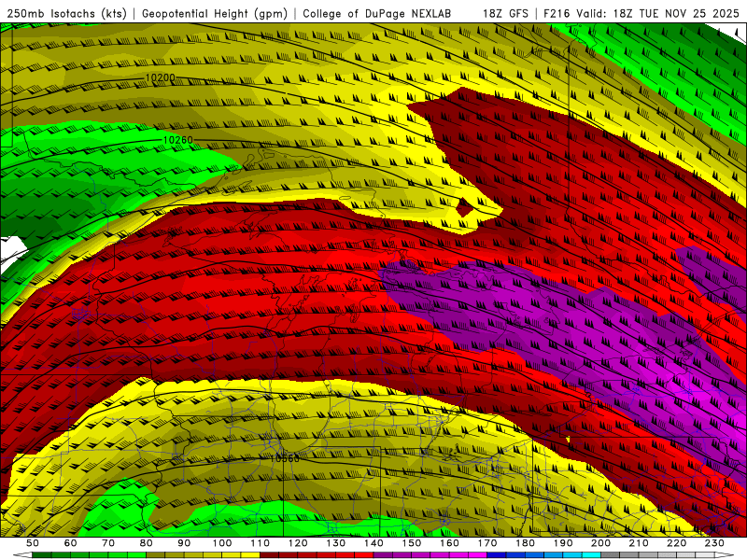Image resolution: width=747 pixels, height=560 pixels.
Task: Click the 60 label on the color scale
Action: coord(71,543)
